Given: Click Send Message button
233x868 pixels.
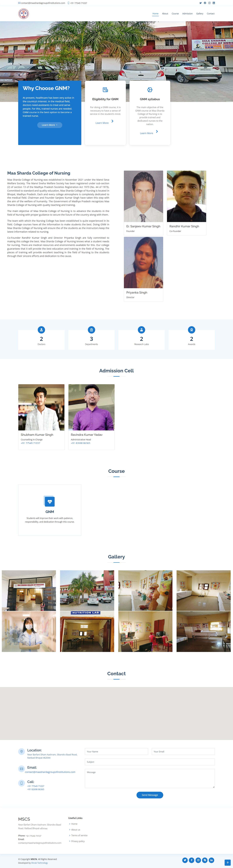Looking at the screenshot, I should (x=150, y=795).
